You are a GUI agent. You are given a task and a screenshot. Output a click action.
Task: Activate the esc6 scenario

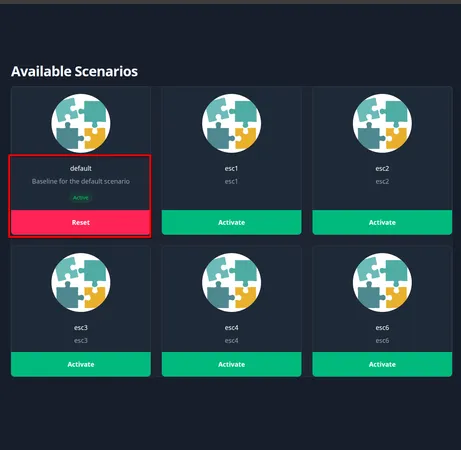click(x=382, y=364)
